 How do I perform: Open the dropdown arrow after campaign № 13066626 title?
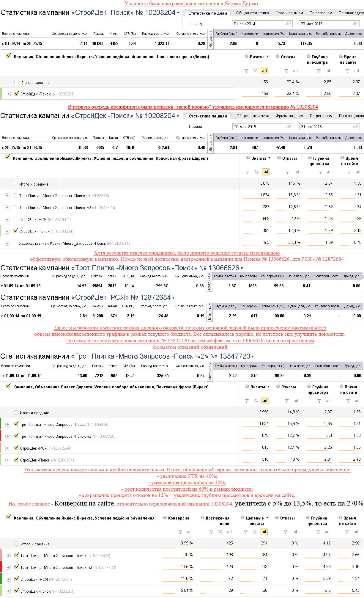pos(242,269)
